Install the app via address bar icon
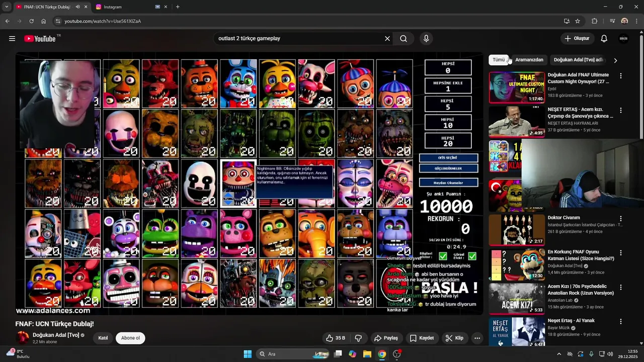 (567, 21)
